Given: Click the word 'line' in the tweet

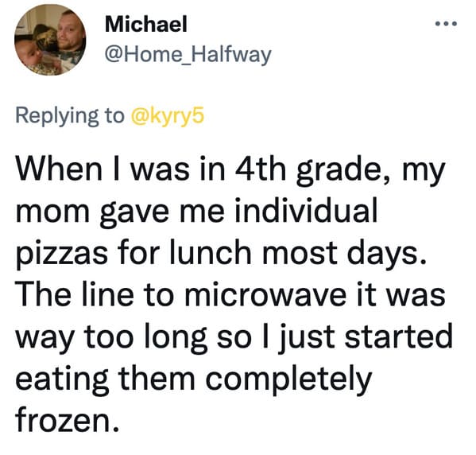Looking at the screenshot, I should click(x=107, y=294).
